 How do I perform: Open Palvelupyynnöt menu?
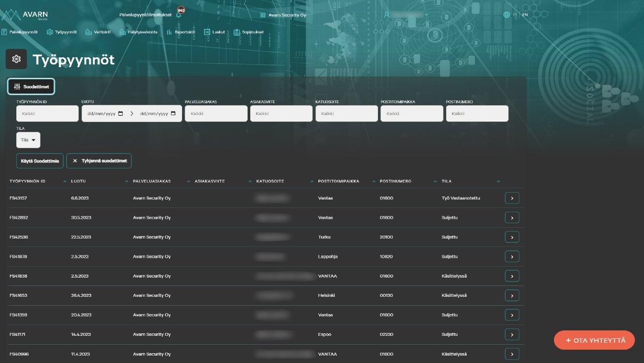coord(20,32)
